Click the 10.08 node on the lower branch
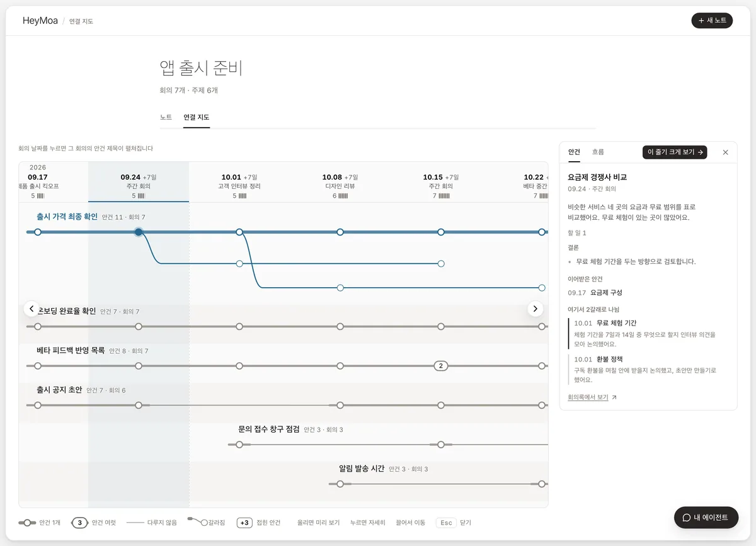The height and width of the screenshot is (546, 756). coord(340,288)
